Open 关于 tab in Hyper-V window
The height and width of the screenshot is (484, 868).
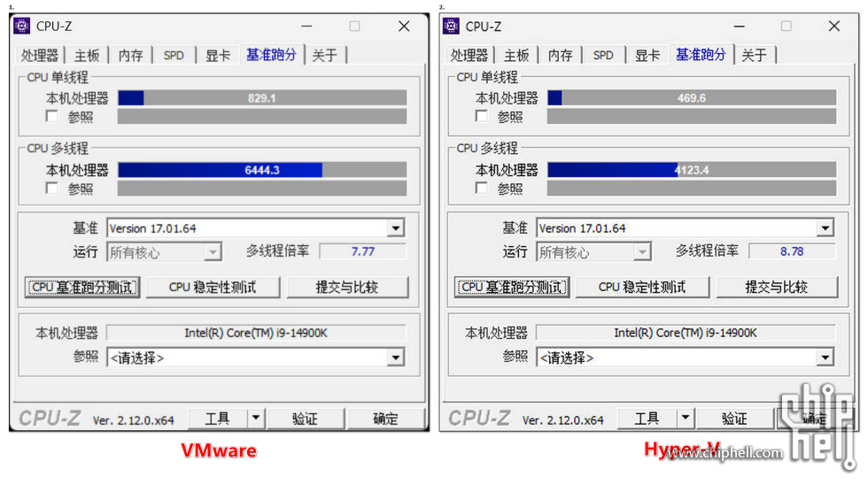tap(755, 56)
